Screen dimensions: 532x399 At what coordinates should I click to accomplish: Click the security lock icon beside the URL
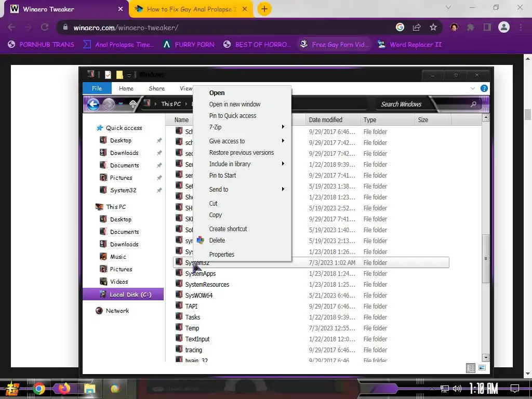point(65,27)
